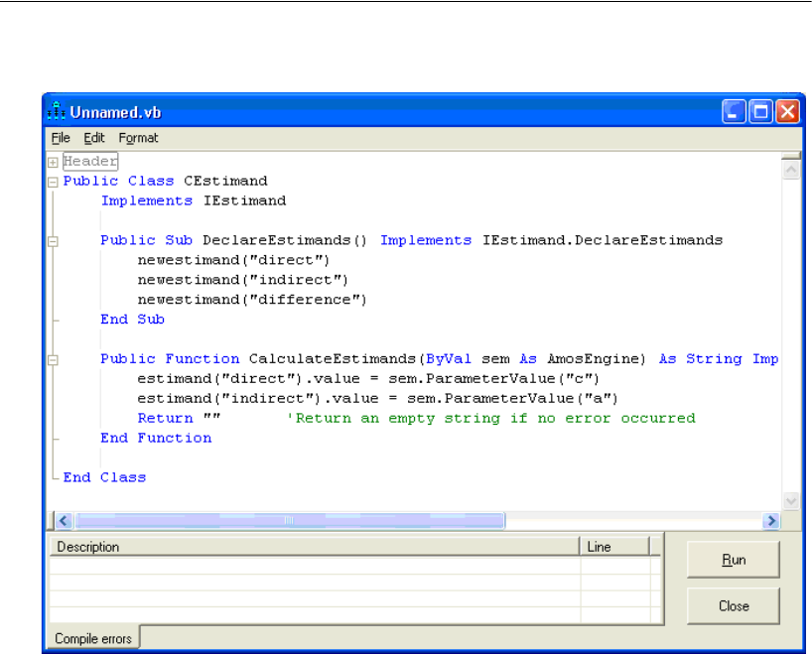
Task: Click the Description column header
Action: click(x=314, y=547)
